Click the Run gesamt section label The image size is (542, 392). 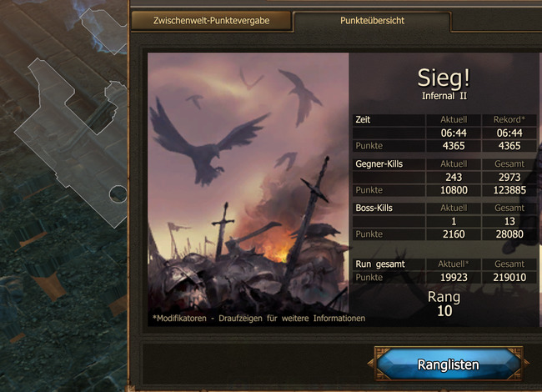(x=380, y=264)
